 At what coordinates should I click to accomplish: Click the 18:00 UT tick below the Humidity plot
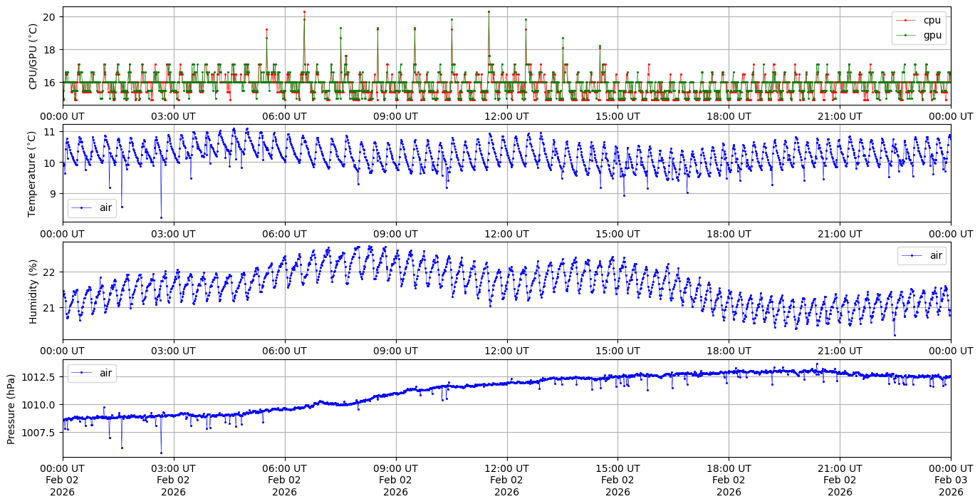pos(729,351)
